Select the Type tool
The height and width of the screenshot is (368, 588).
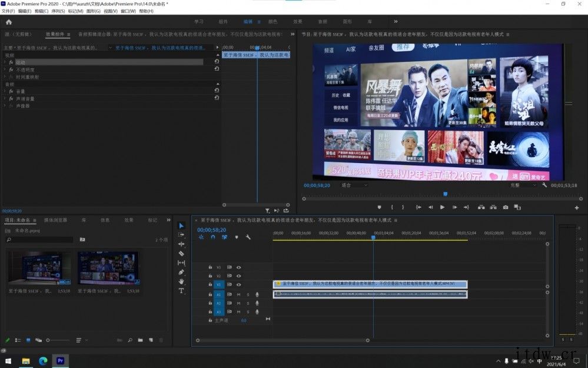click(x=181, y=291)
